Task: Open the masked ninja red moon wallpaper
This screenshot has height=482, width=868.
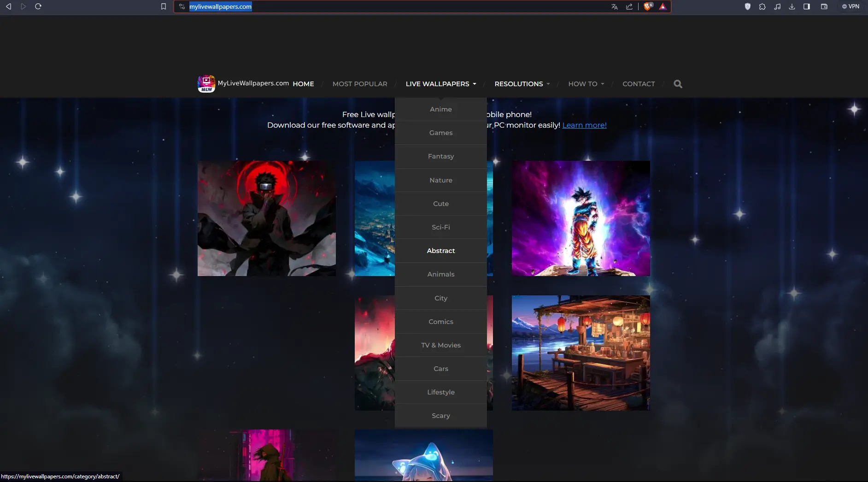Action: point(267,218)
